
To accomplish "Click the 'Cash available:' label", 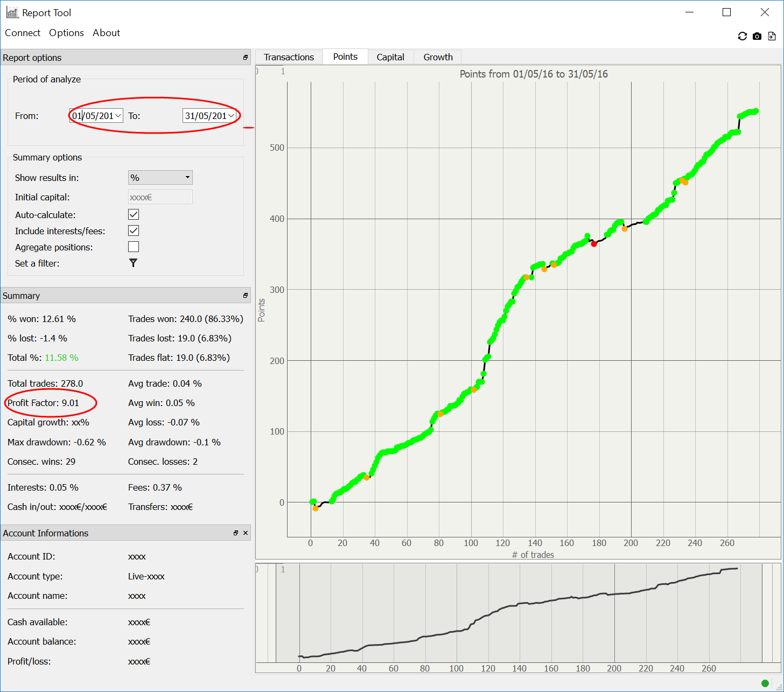I will click(x=38, y=622).
